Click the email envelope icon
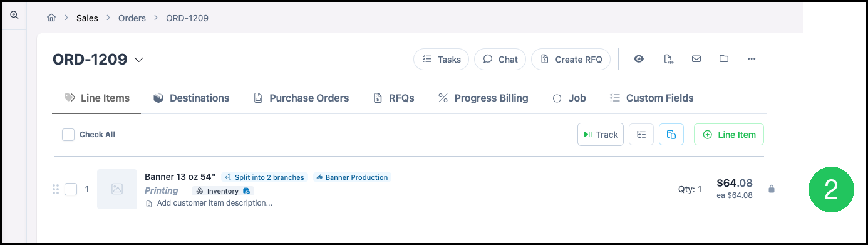Screen dimensions: 868x245 [x=696, y=59]
